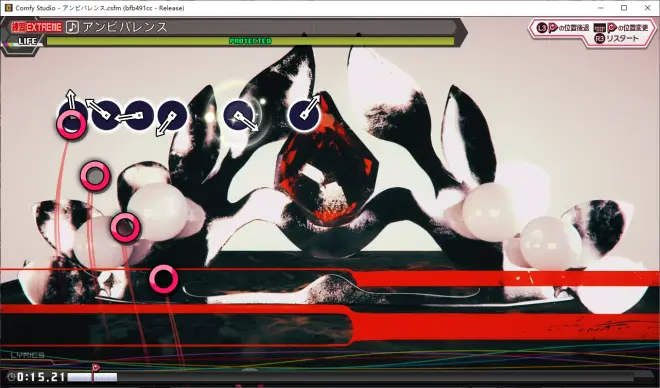
Task: Select the pink flag marker on the timeline
Action: [x=95, y=368]
